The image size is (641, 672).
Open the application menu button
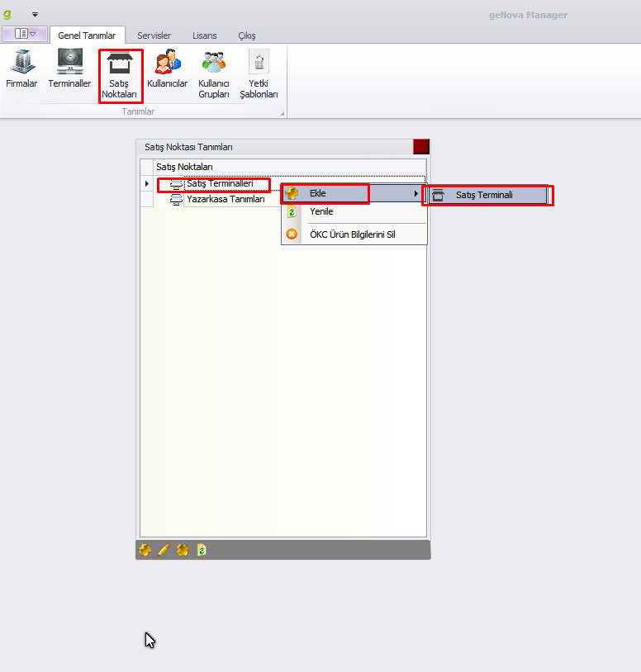tap(25, 34)
